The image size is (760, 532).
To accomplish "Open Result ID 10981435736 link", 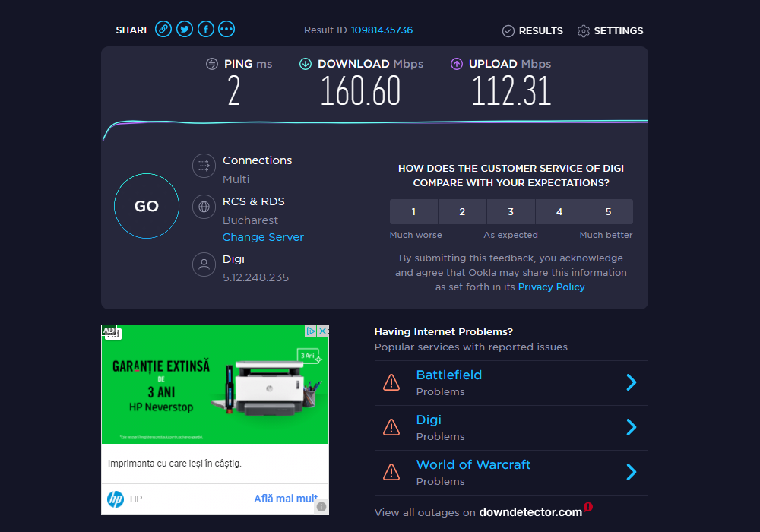I will (382, 30).
